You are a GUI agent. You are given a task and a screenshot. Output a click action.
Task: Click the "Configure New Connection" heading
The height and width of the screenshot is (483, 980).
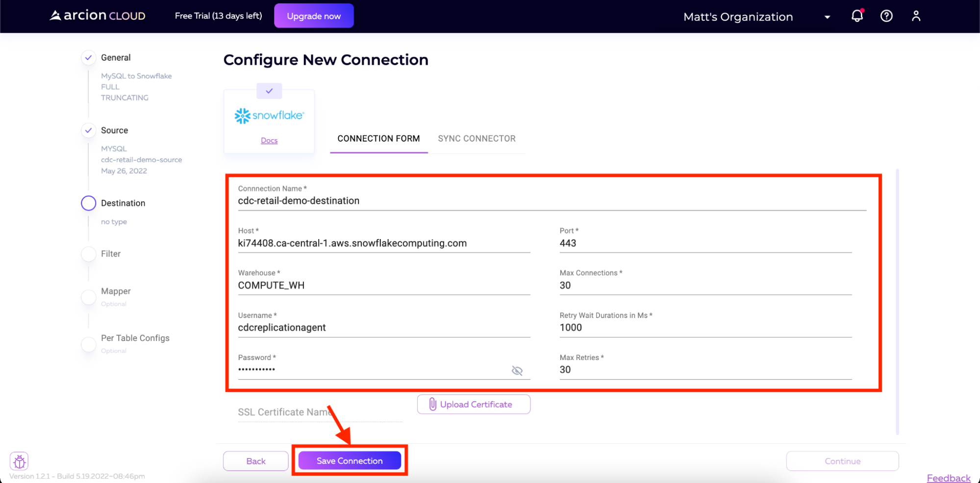[x=326, y=60]
